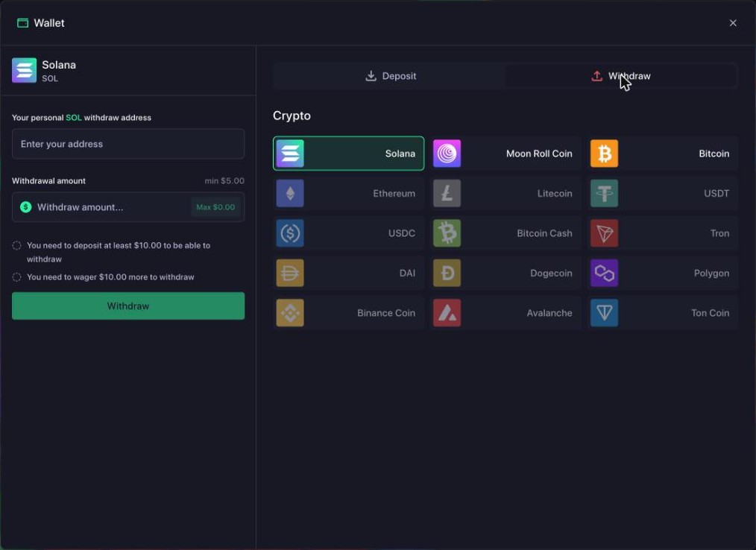Click the USDC dollar icon
This screenshot has width=756, height=550.
[x=290, y=233]
